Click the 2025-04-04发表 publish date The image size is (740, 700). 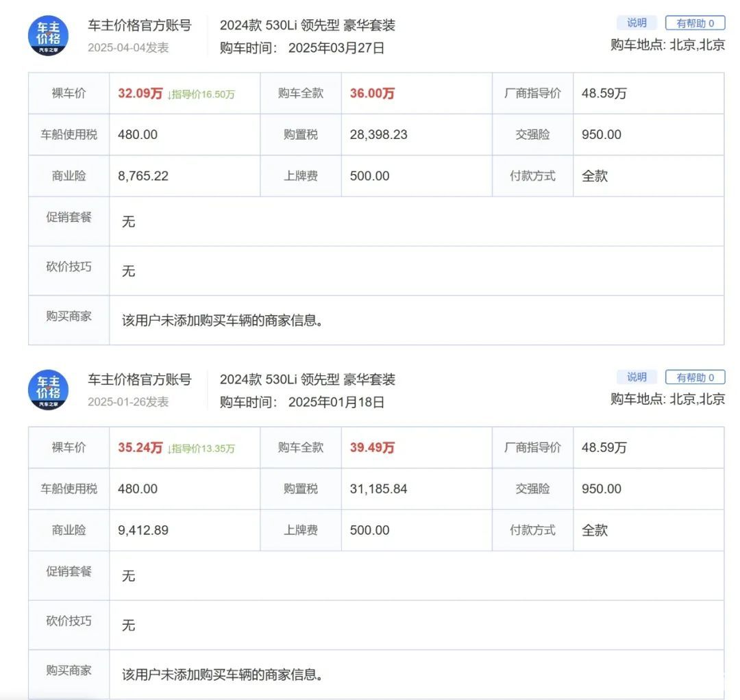coord(128,48)
